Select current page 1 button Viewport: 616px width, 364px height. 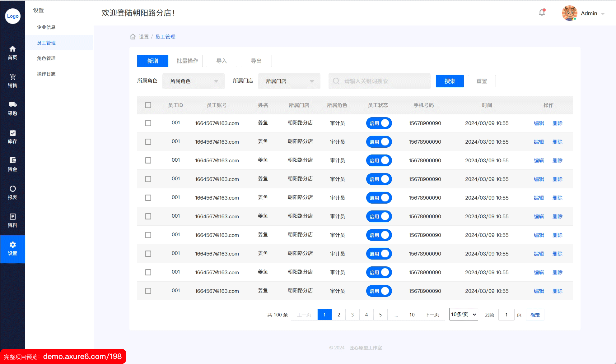324,315
